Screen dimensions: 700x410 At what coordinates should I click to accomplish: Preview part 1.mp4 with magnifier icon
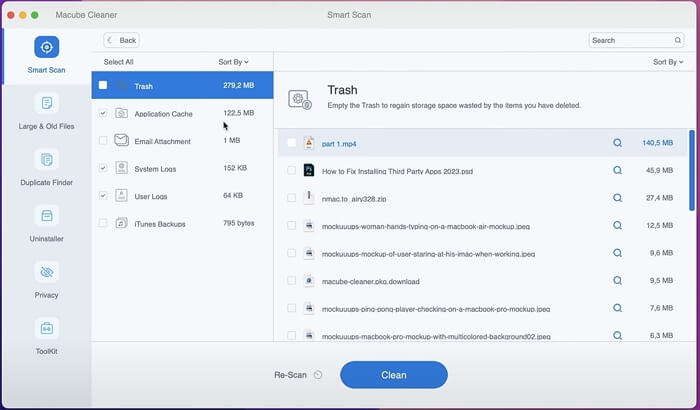click(x=617, y=143)
